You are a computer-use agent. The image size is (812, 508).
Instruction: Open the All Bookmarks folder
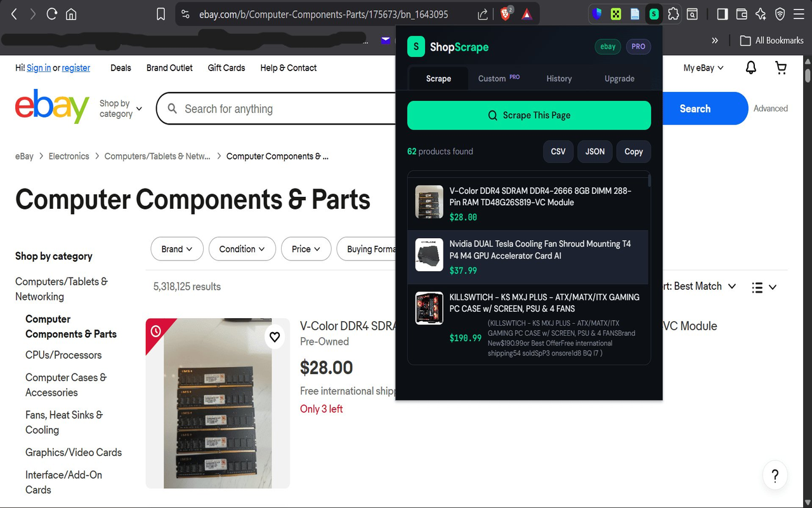pos(772,40)
